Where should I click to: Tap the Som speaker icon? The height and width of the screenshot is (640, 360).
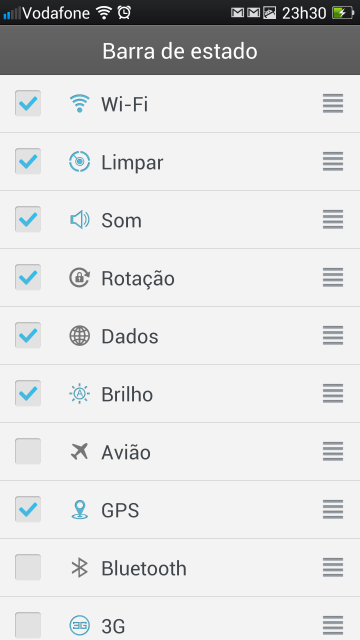79,220
